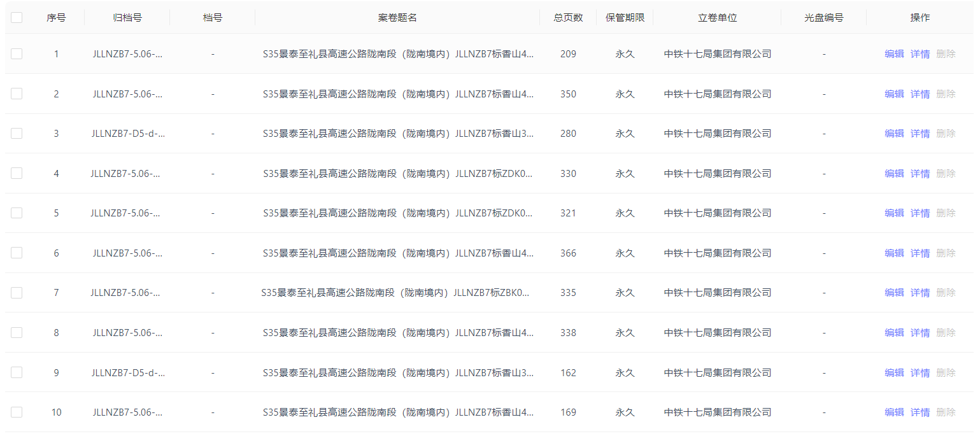
Task: Click 删除 in row 9
Action: (x=946, y=373)
